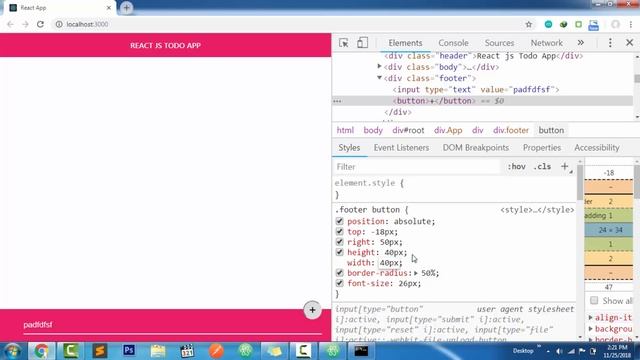Close the React App tab
Screen dimensions: 640x360
click(109, 8)
